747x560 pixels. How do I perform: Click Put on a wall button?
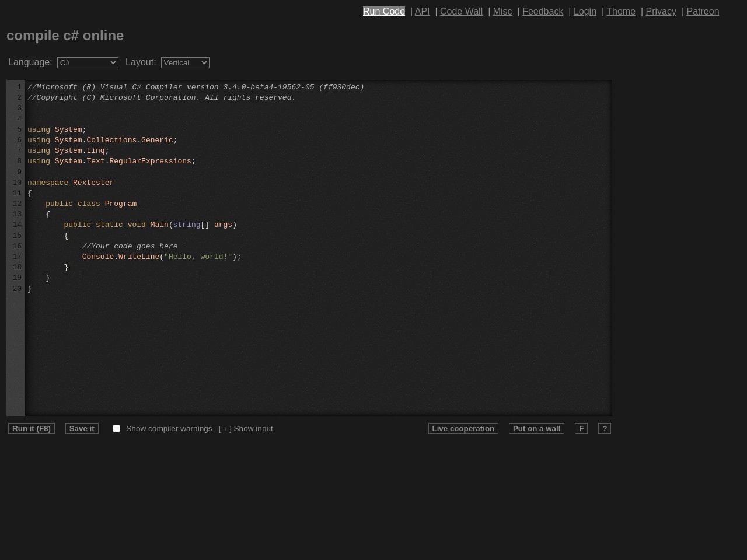click(x=536, y=429)
